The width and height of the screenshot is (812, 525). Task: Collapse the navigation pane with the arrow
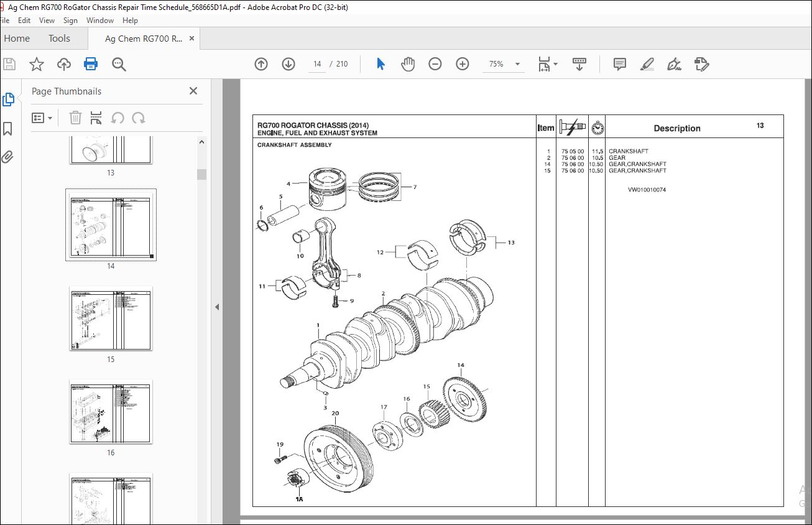[217, 307]
